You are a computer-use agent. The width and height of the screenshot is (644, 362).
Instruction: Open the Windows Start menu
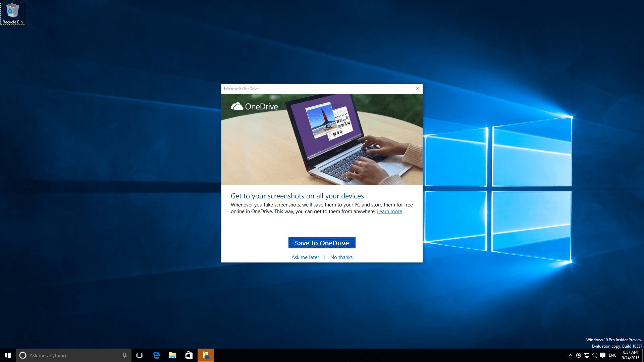[x=8, y=355]
